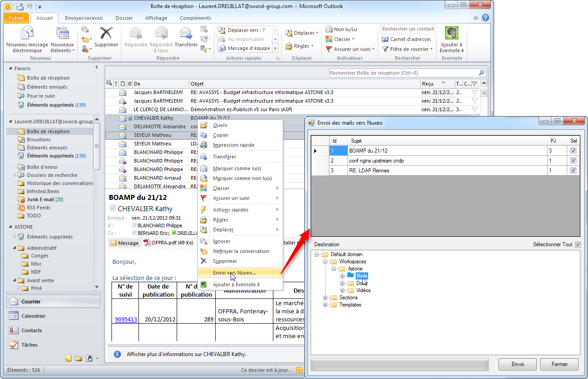Sort messages by the Objet column
588x379 pixels.
(304, 84)
